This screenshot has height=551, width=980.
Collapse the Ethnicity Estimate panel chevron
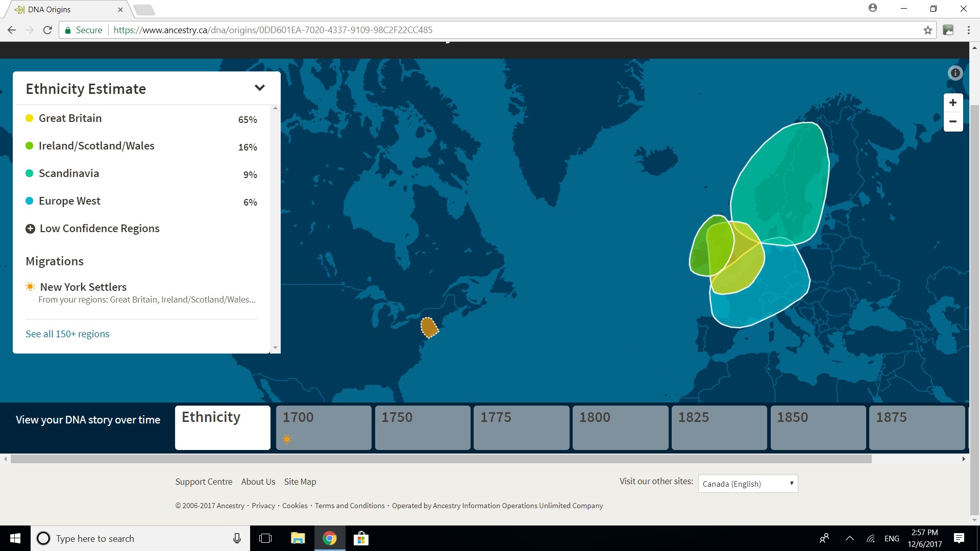coord(259,88)
